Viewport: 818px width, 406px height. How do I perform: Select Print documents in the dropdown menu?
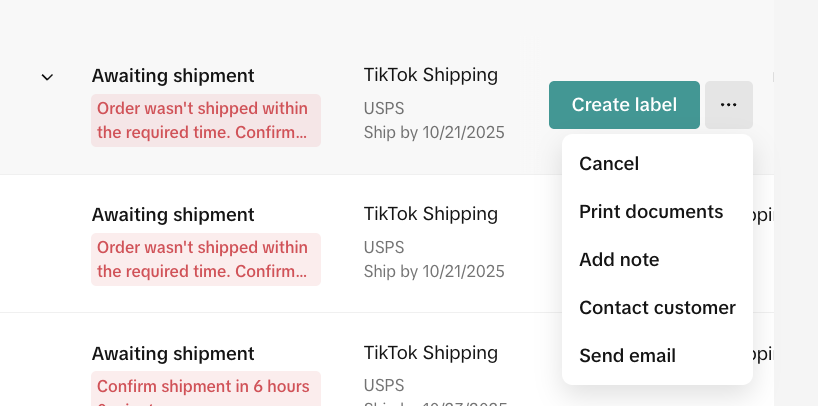(651, 212)
